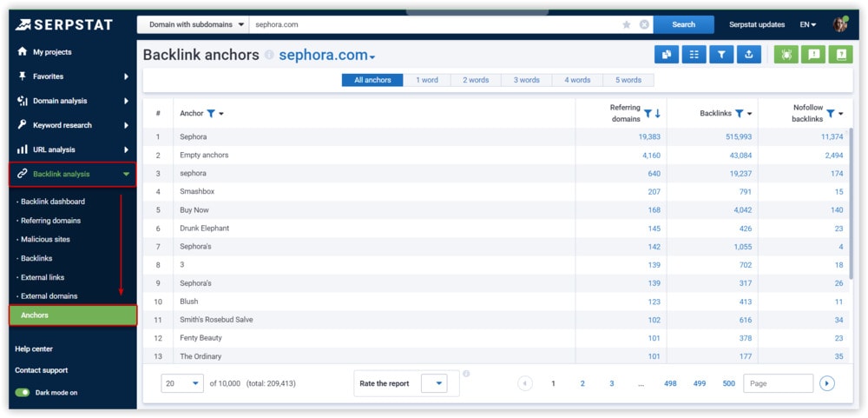The width and height of the screenshot is (868, 418).
Task: Click the table vertical scrollbar
Action: pos(851,203)
